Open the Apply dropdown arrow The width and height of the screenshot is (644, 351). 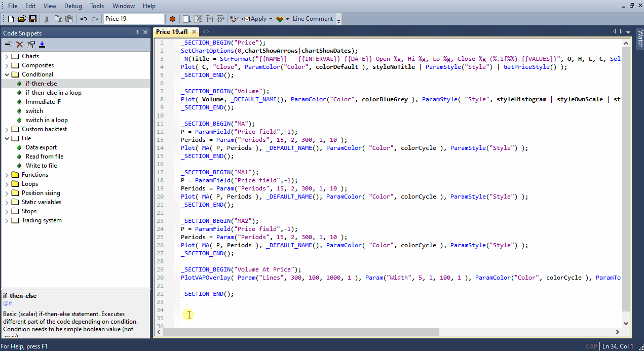click(271, 19)
